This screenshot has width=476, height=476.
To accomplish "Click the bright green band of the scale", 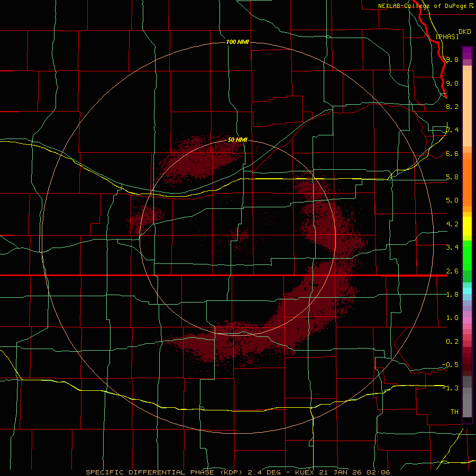I will click(467, 255).
